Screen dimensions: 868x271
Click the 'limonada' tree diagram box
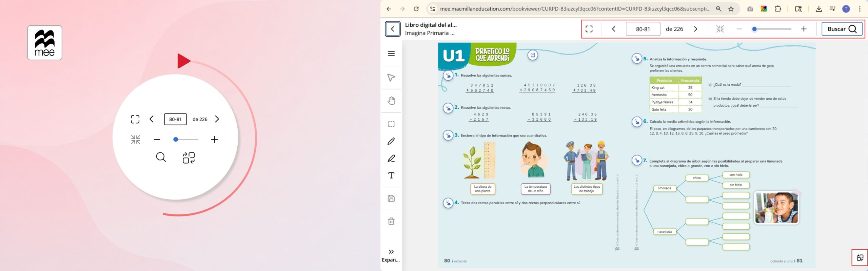click(x=665, y=188)
